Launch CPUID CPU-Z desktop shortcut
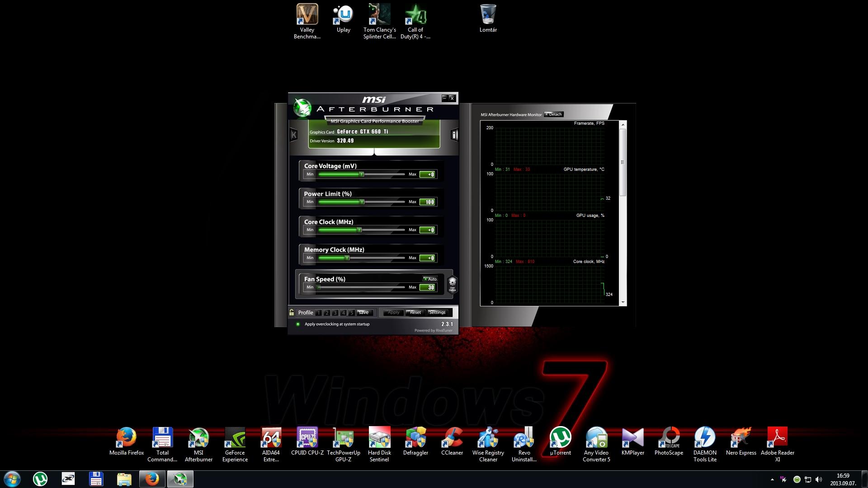The width and height of the screenshot is (868, 488). coord(307,441)
